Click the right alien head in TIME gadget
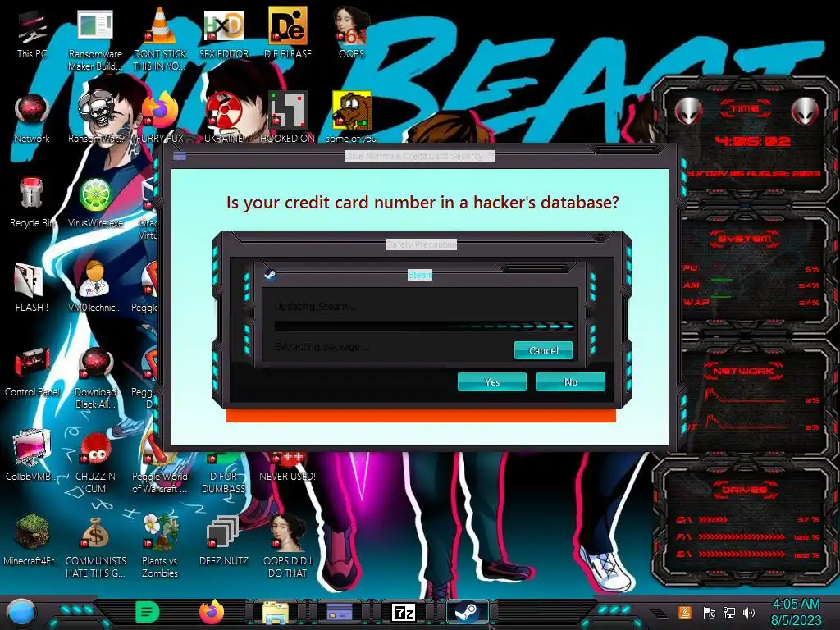Screen dimensions: 840x630 (x=806, y=112)
